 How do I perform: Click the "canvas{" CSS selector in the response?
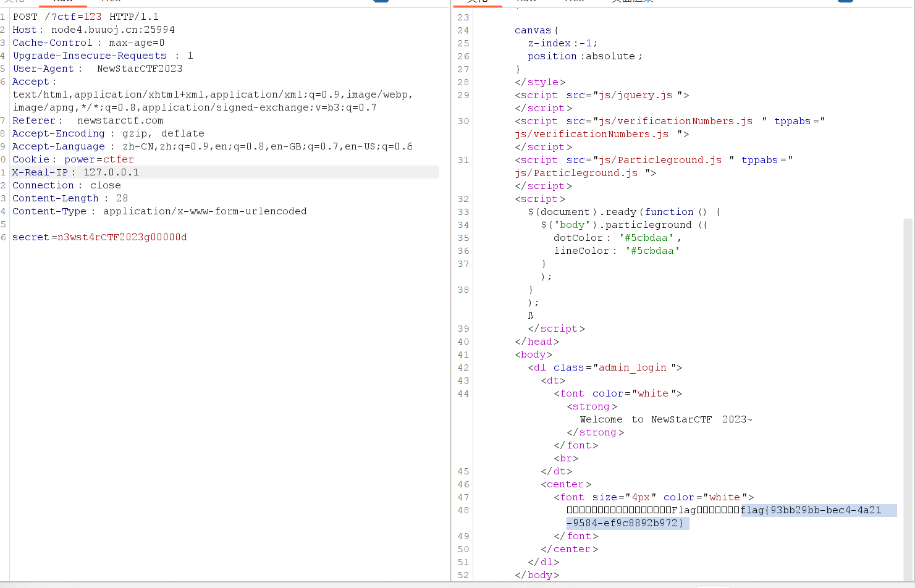pos(536,30)
